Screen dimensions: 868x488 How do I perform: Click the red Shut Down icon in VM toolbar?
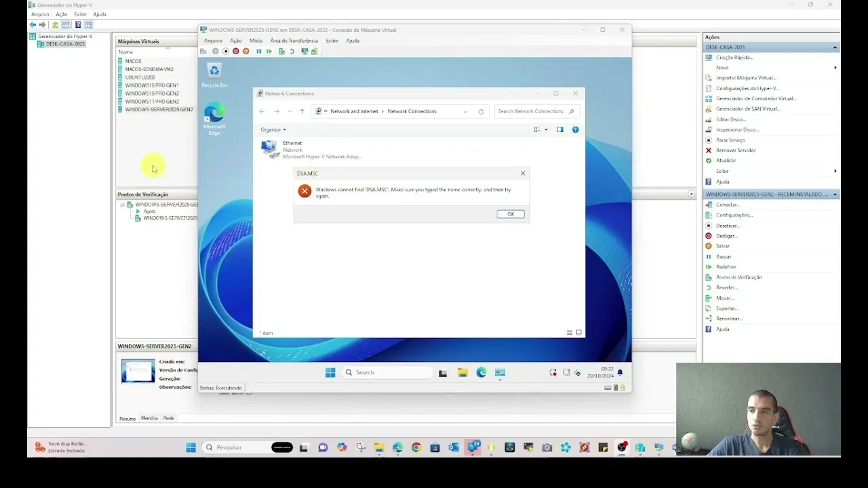point(236,52)
